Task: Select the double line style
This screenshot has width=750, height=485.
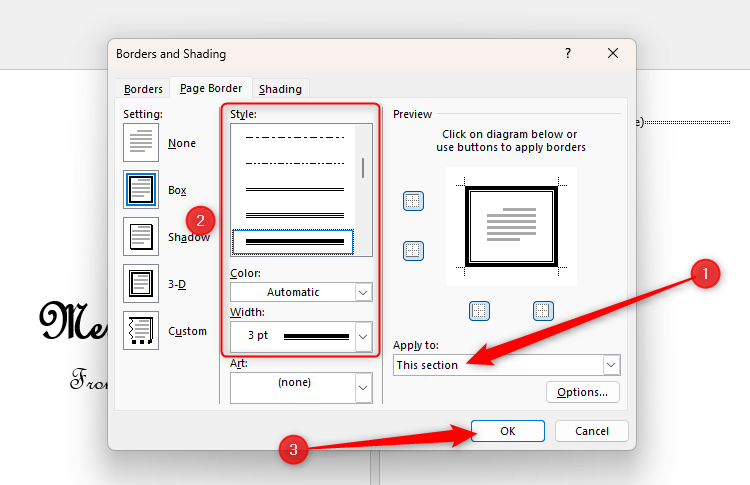Action: (295, 189)
